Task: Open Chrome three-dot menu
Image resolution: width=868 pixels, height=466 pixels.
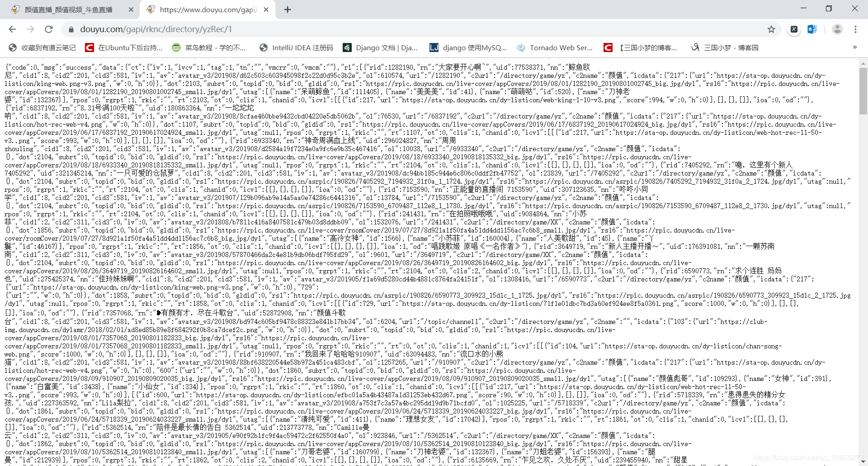Action: [855, 29]
